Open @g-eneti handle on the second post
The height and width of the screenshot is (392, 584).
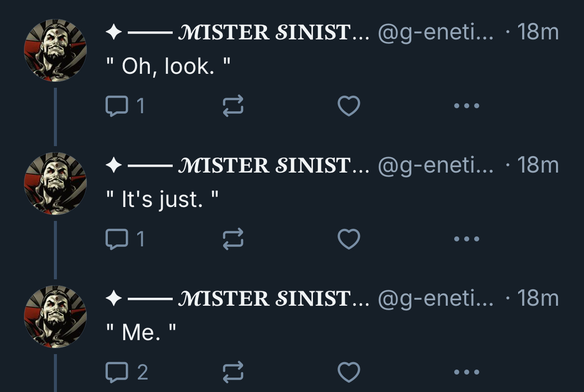click(x=435, y=166)
